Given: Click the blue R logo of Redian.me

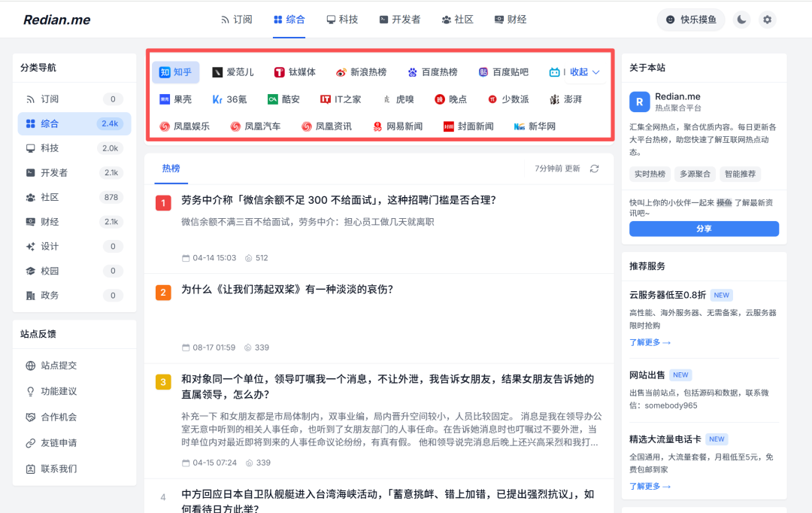Looking at the screenshot, I should (x=640, y=102).
